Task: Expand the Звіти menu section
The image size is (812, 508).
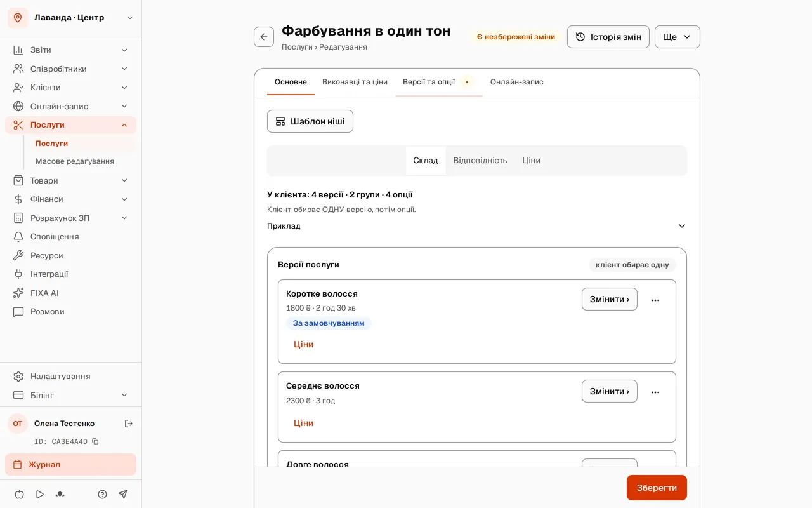Action: point(124,50)
